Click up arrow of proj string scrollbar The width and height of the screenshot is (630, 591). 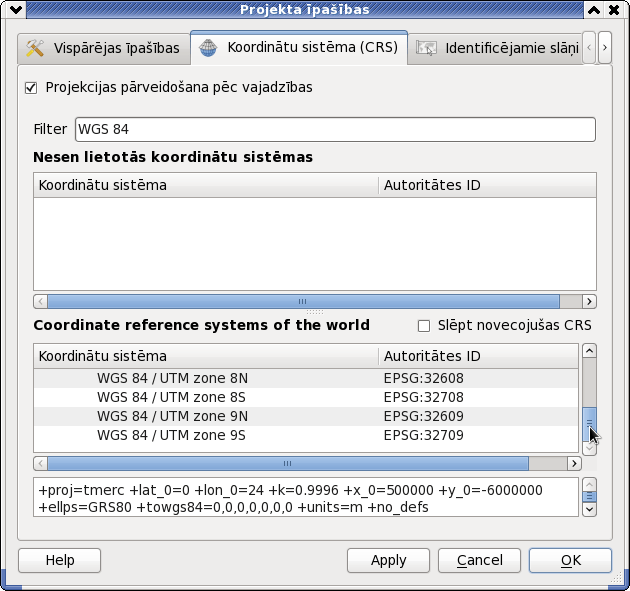click(589, 485)
